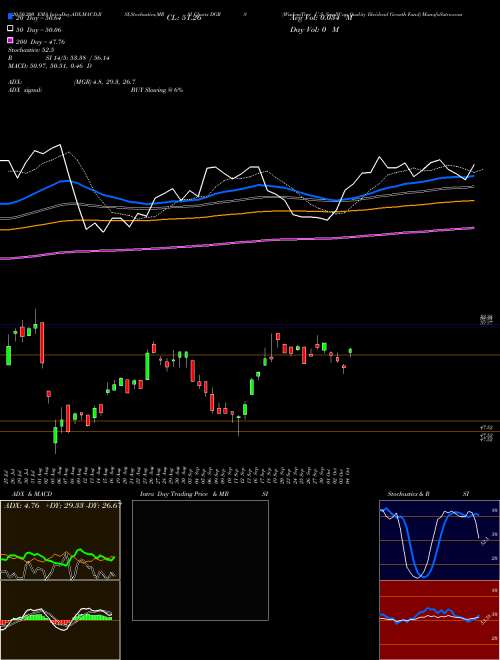Click the white 30 Day legend swatch
The width and height of the screenshot is (500, 660).
(11, 29)
